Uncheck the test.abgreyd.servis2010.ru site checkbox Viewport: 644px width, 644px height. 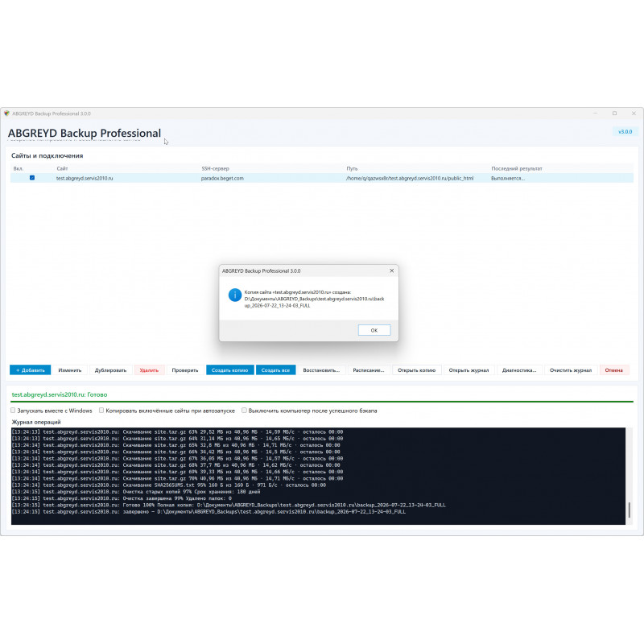(32, 178)
